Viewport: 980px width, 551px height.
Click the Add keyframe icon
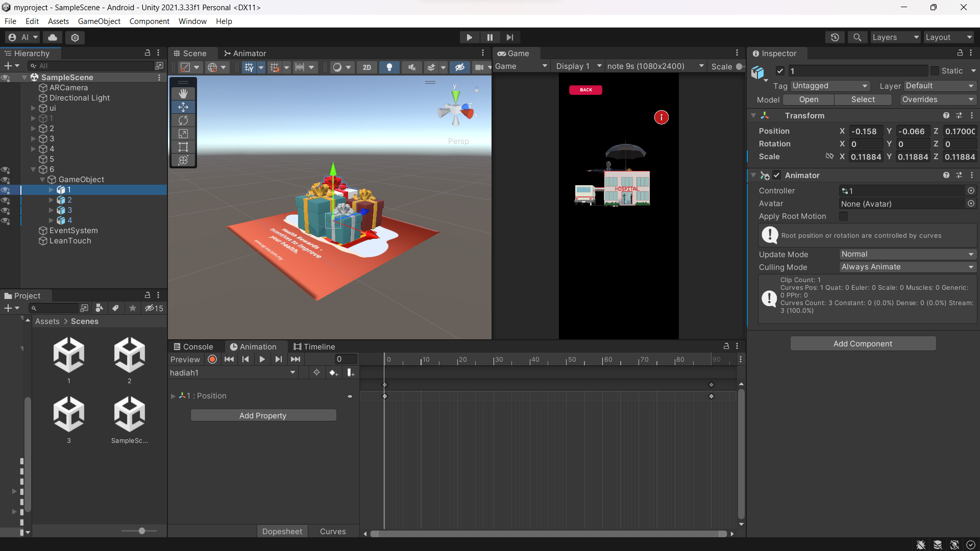pyautogui.click(x=334, y=373)
